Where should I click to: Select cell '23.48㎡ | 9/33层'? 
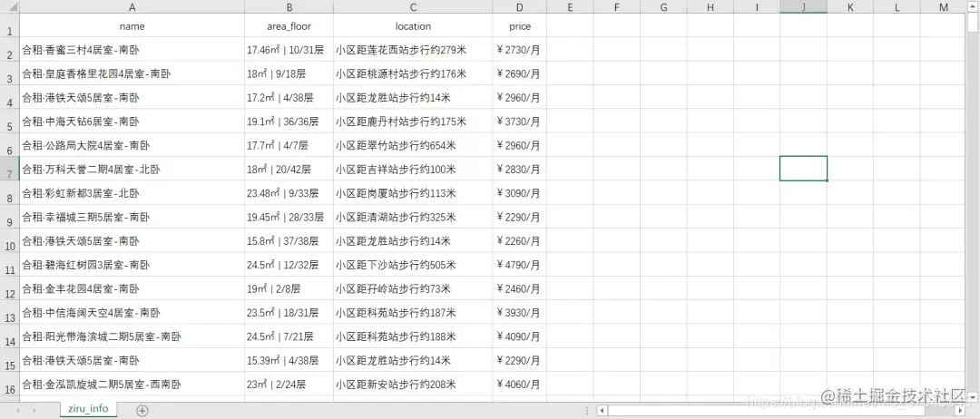(289, 193)
